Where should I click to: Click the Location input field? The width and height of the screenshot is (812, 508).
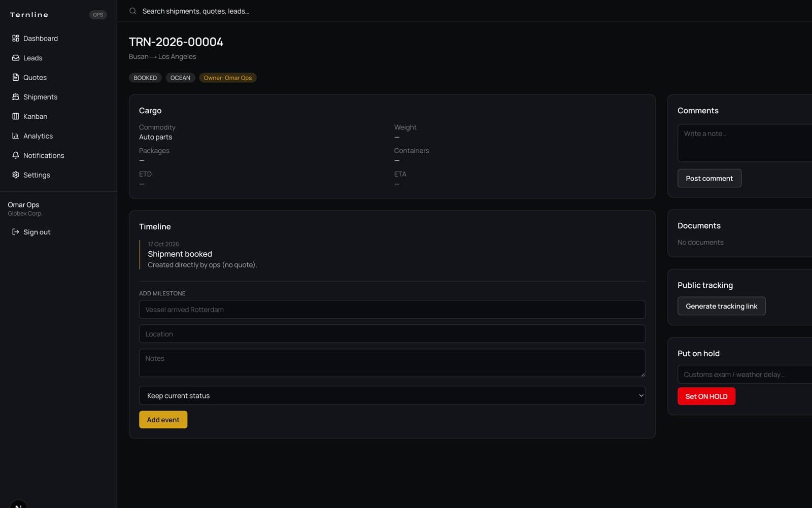pyautogui.click(x=392, y=334)
